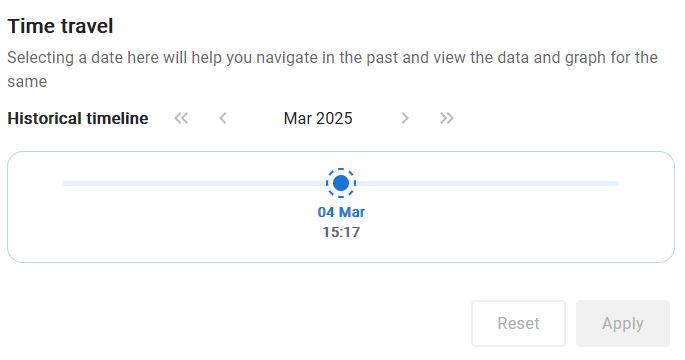The image size is (685, 360).
Task: Click the time travel description text
Action: point(332,69)
